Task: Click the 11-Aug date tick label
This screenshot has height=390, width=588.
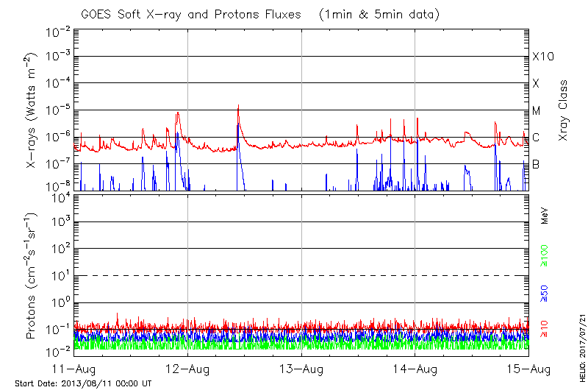Action: pos(75,367)
